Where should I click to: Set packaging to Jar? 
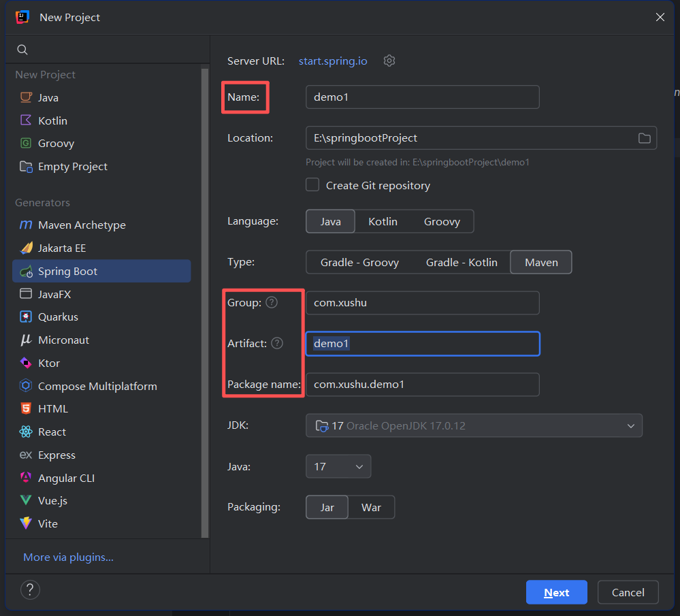pyautogui.click(x=327, y=507)
